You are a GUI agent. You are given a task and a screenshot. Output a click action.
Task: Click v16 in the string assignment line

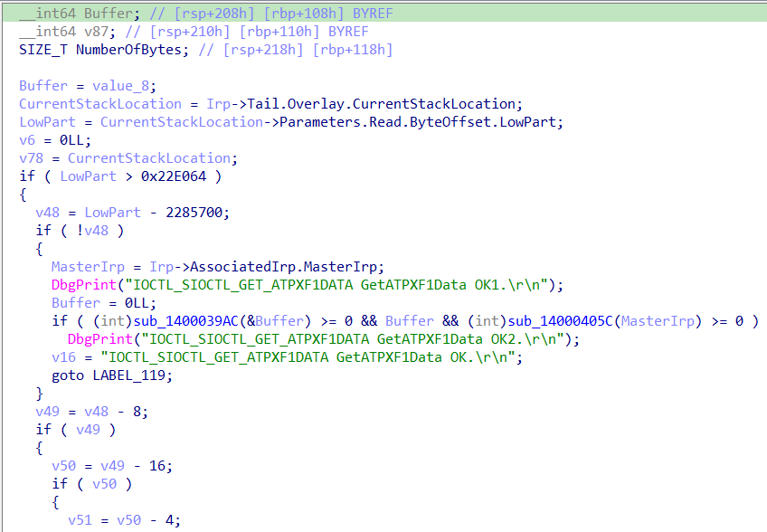coord(63,356)
